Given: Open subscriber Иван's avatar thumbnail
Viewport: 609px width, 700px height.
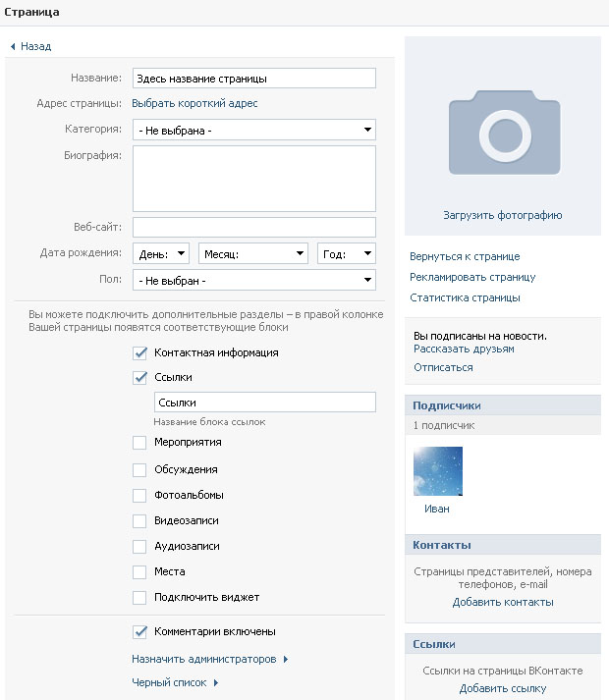Looking at the screenshot, I should tap(438, 471).
